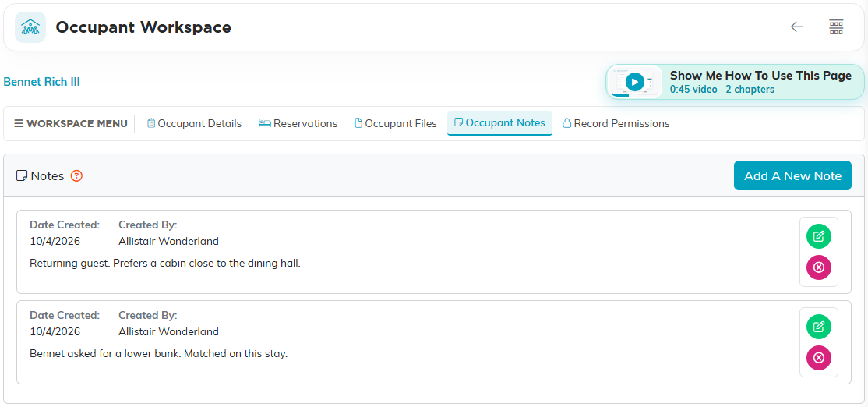Click the Notes panel sticky-note icon
Viewport: 868px width, 407px height.
pos(22,176)
